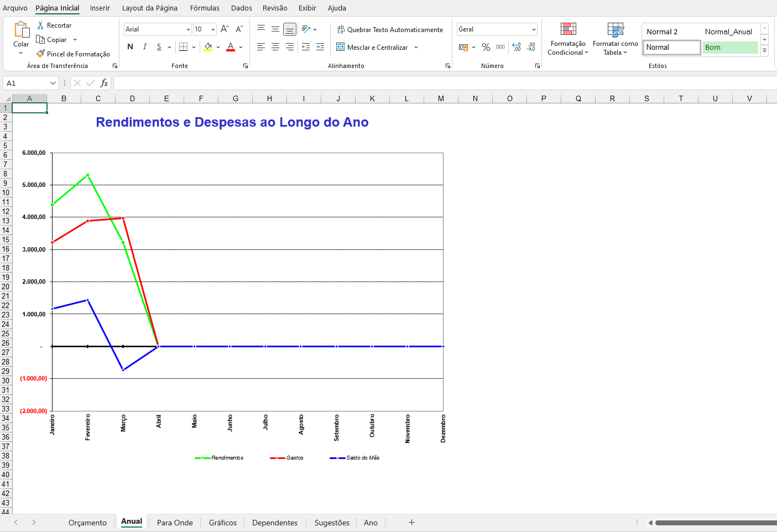
Task: Open Formatação Condicional
Action: coord(568,39)
